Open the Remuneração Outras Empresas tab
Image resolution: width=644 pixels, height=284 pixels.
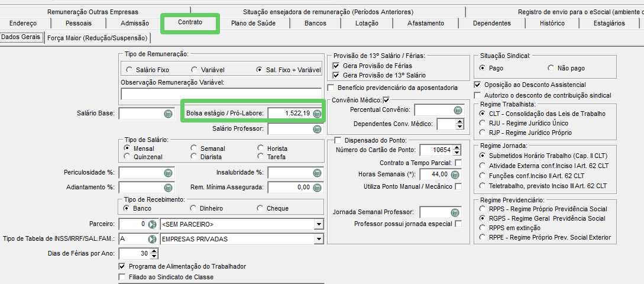coord(93,12)
